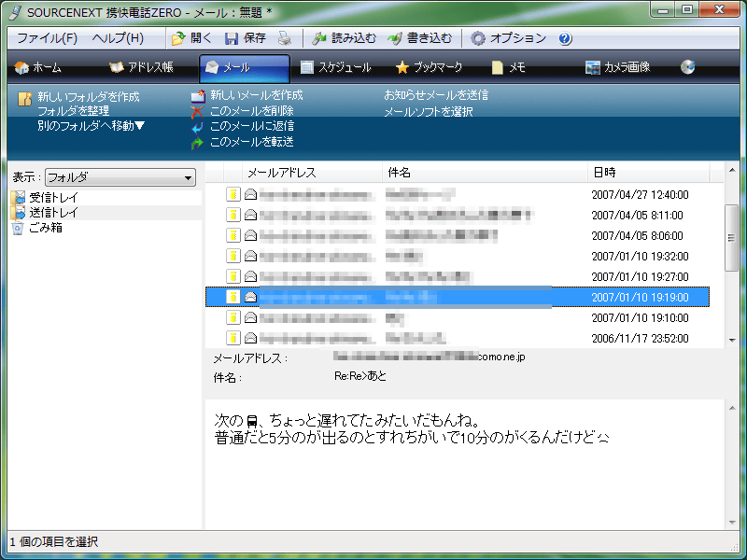Open the 表示 フォルダ dropdown
This screenshot has height=560, width=747.
tap(189, 177)
